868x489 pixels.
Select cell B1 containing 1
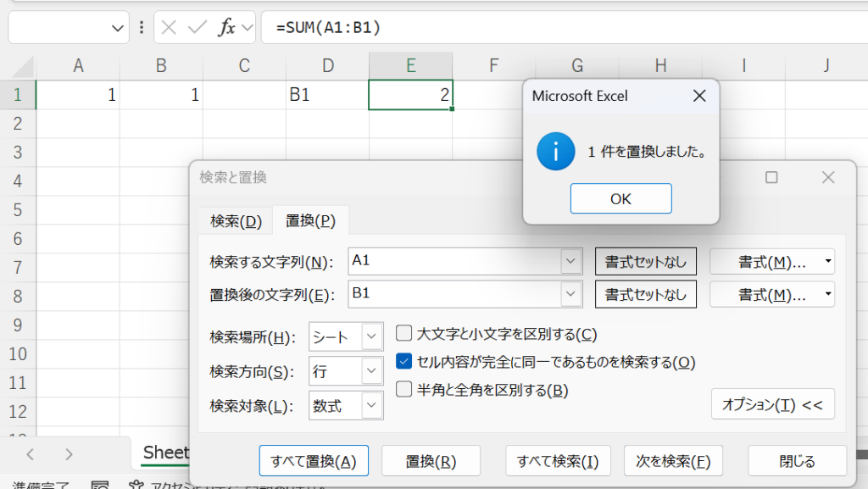pyautogui.click(x=161, y=95)
